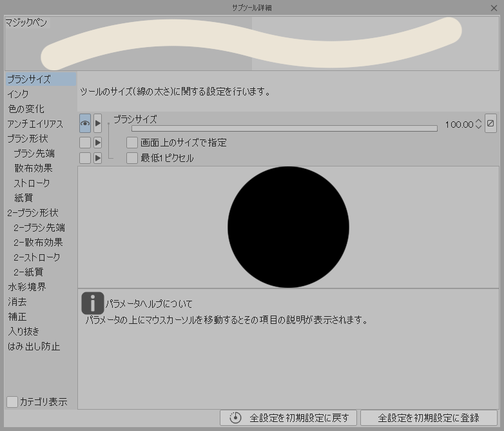Select ブラシサイズ category in list
504x431 pixels.
click(x=41, y=79)
